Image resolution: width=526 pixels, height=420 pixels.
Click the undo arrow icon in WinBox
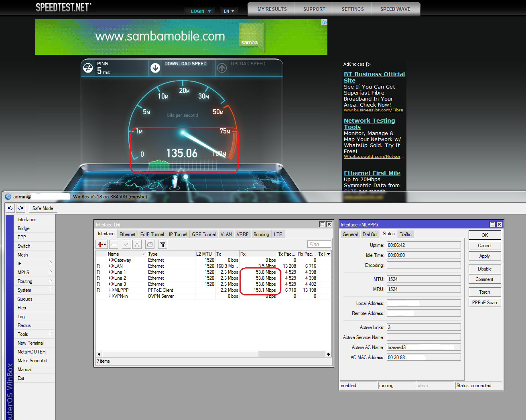10,208
